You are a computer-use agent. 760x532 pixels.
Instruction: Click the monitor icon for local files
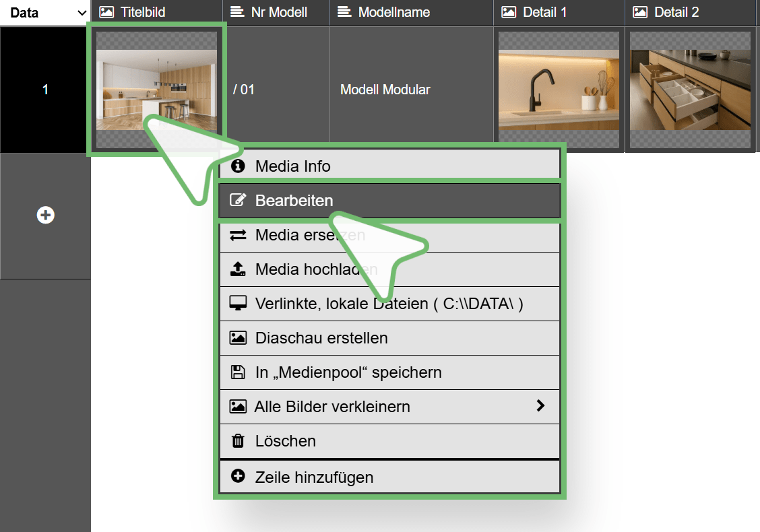click(238, 304)
